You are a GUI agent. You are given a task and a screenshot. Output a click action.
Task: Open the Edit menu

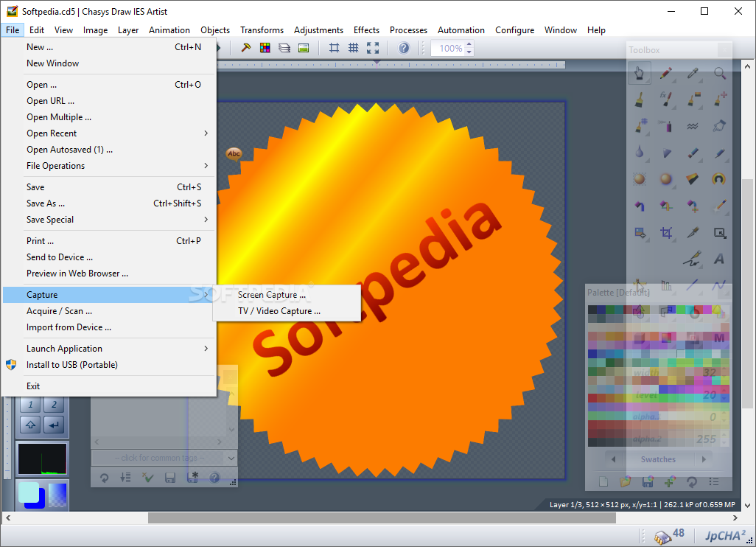click(37, 30)
